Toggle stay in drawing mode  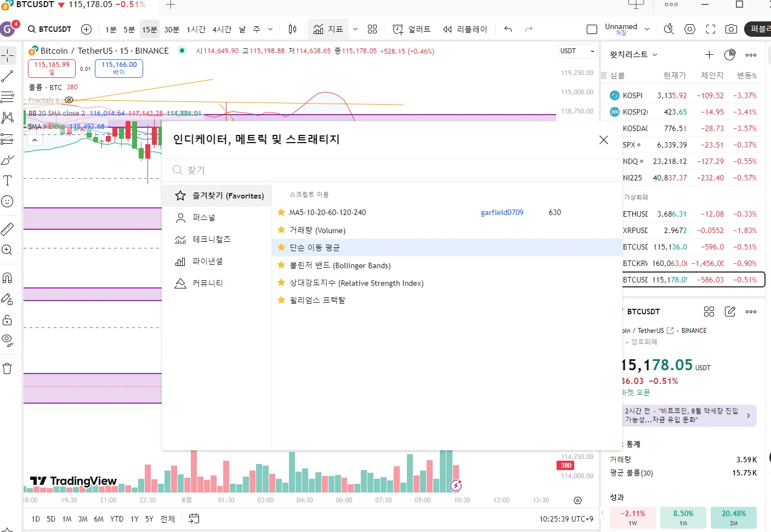(8, 299)
